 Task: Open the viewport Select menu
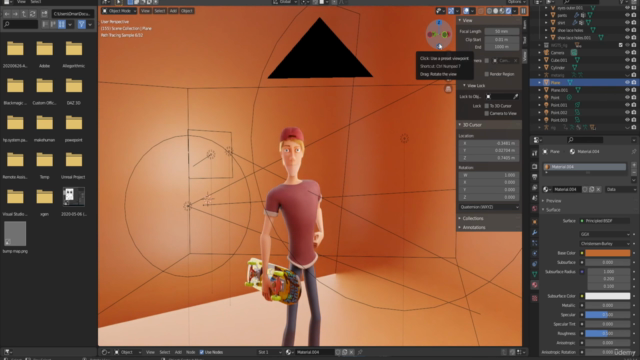[160, 11]
